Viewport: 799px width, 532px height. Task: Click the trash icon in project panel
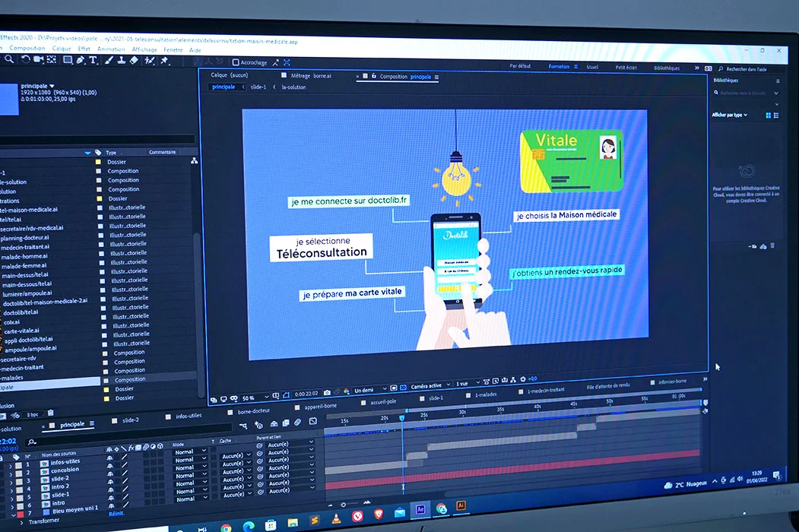50,413
